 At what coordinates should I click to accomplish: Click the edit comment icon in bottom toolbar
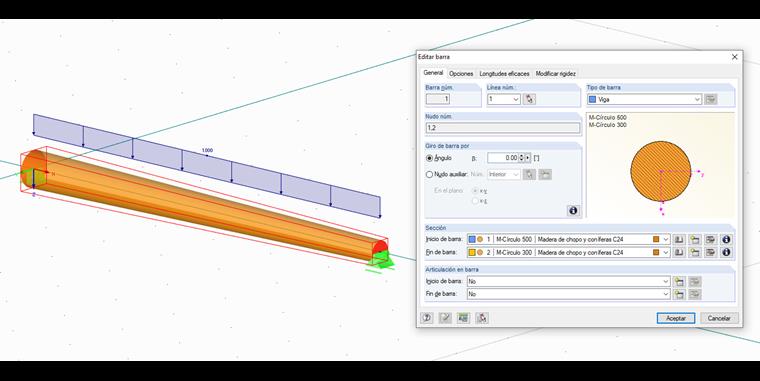click(445, 318)
